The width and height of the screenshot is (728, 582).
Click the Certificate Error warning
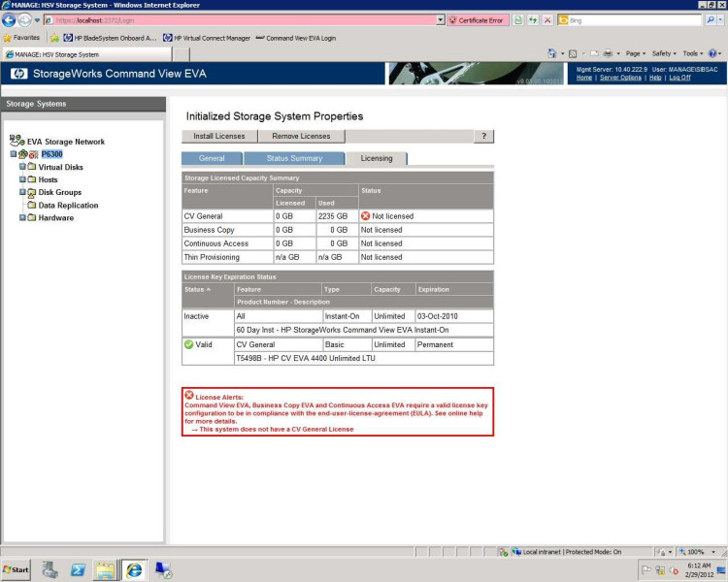[478, 20]
